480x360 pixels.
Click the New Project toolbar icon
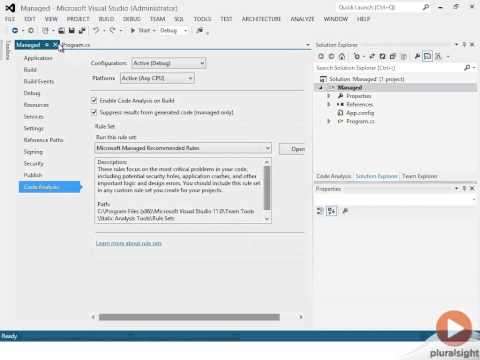(45, 30)
